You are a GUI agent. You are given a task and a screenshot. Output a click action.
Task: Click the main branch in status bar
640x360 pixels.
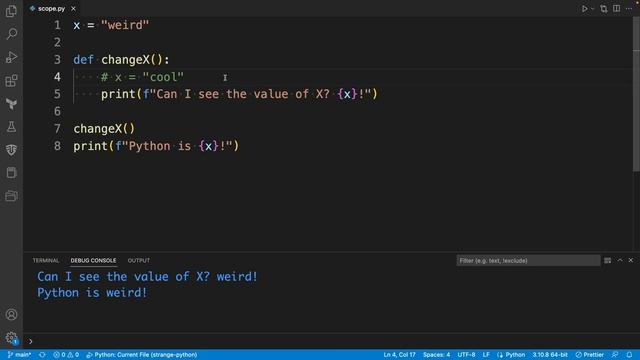[20, 355]
